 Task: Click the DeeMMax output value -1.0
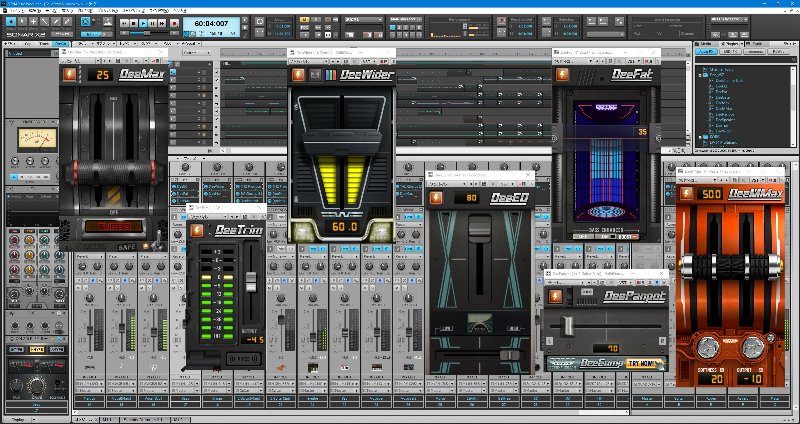[749, 379]
